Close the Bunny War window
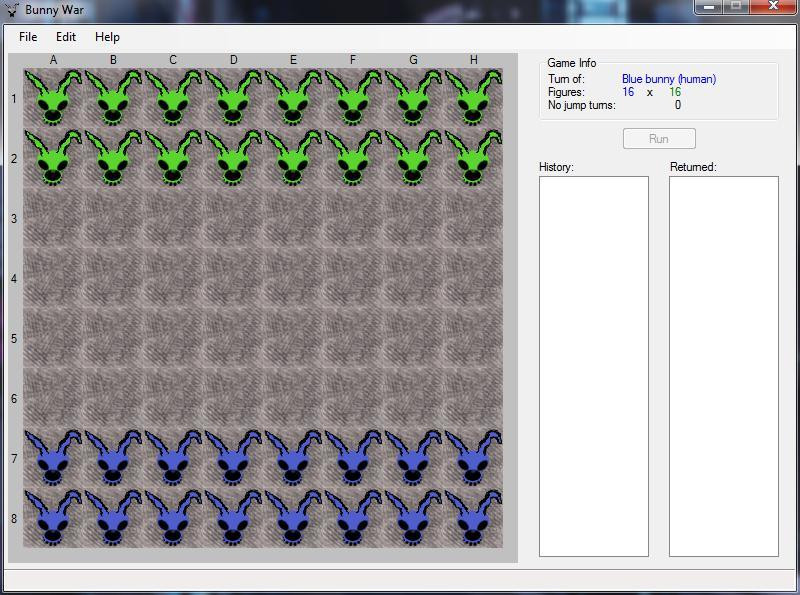The height and width of the screenshot is (595, 800). pos(773,7)
